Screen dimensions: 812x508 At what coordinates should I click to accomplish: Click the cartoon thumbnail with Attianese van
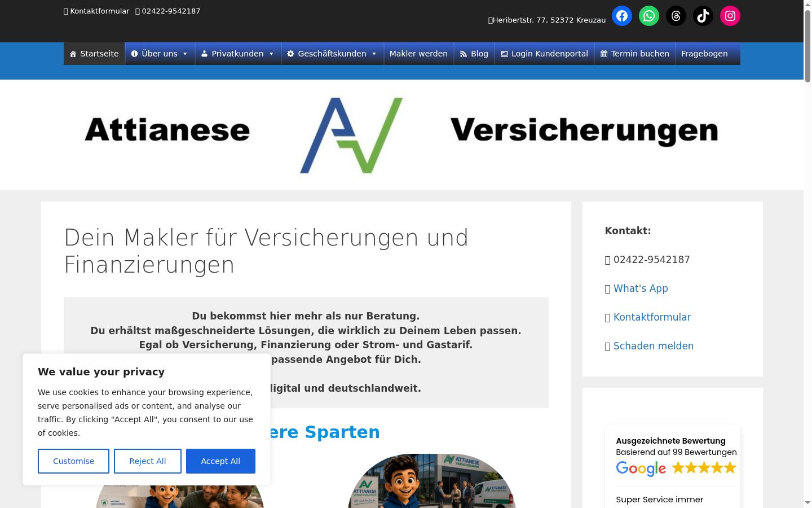click(x=432, y=481)
